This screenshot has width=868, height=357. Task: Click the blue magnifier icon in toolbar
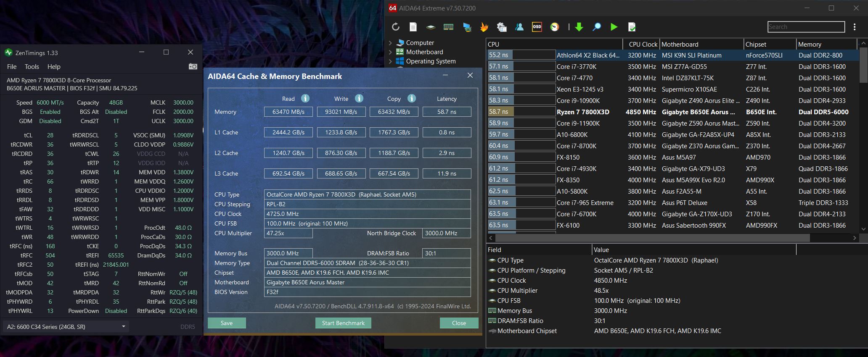[x=597, y=27]
